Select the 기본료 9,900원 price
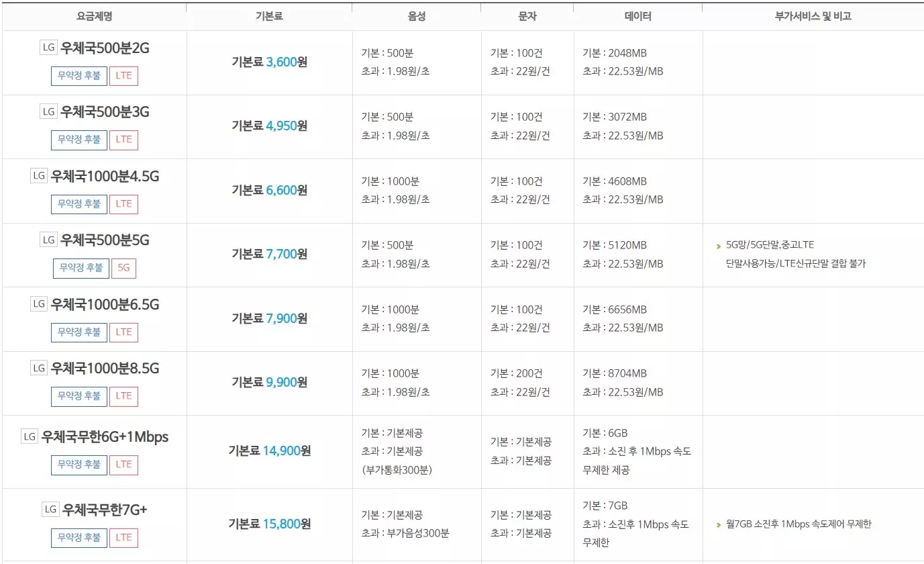 tap(269, 383)
